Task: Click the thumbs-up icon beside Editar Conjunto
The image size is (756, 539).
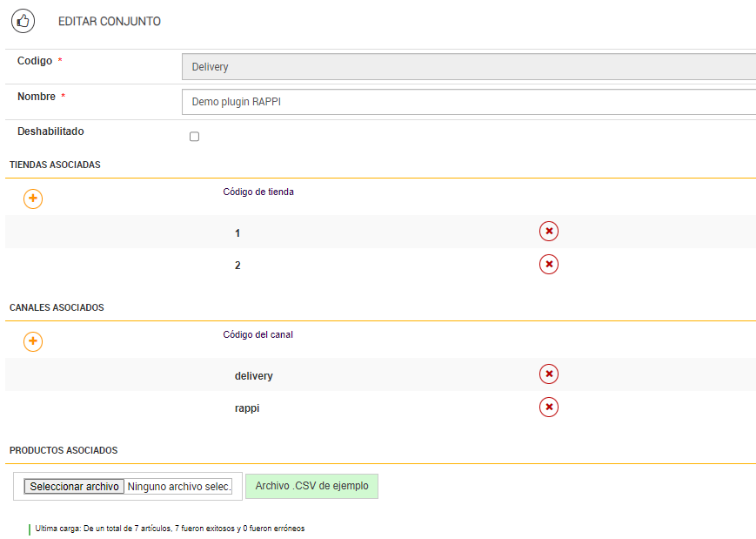Action: point(23,21)
